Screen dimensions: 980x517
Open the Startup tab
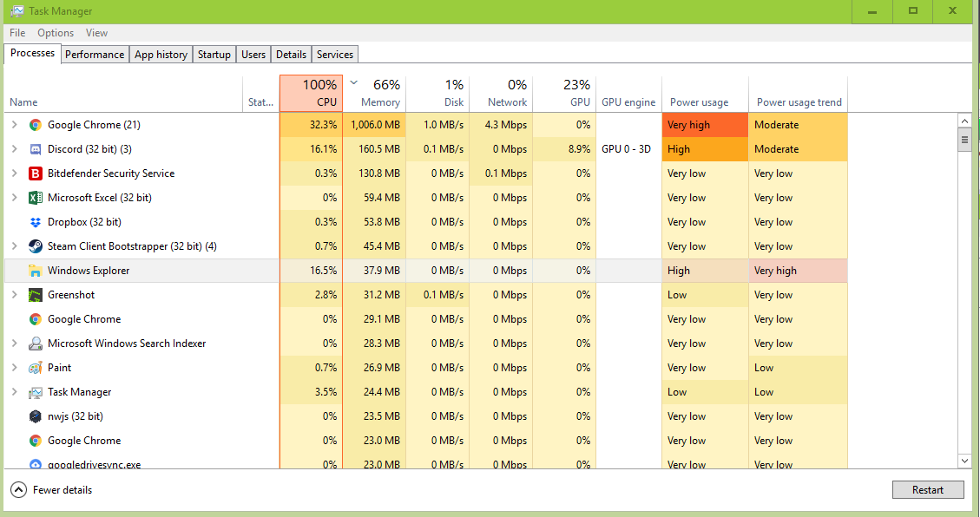click(214, 55)
